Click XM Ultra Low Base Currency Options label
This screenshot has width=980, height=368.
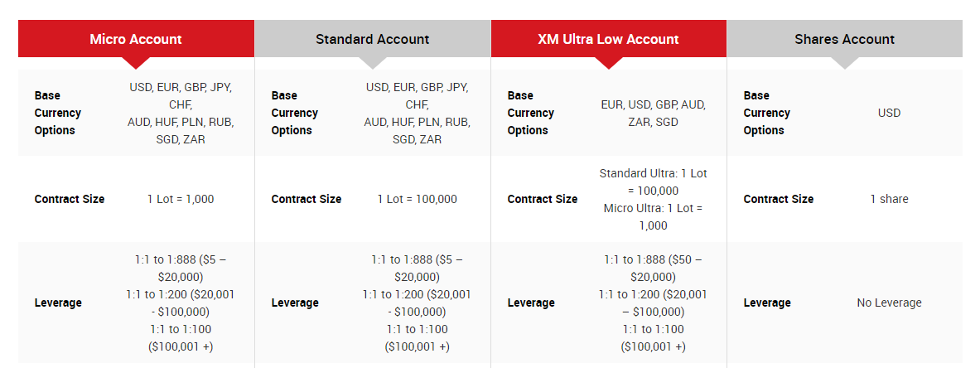pyautogui.click(x=531, y=114)
